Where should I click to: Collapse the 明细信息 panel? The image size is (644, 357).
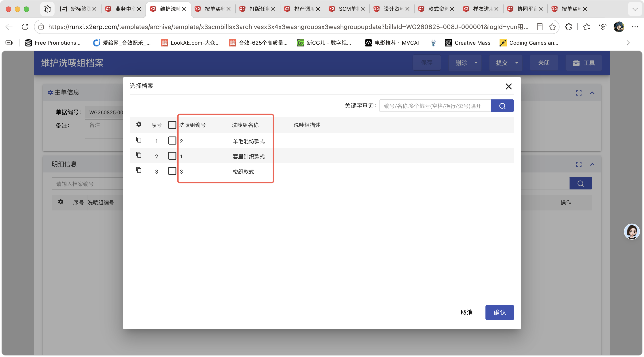(x=592, y=164)
